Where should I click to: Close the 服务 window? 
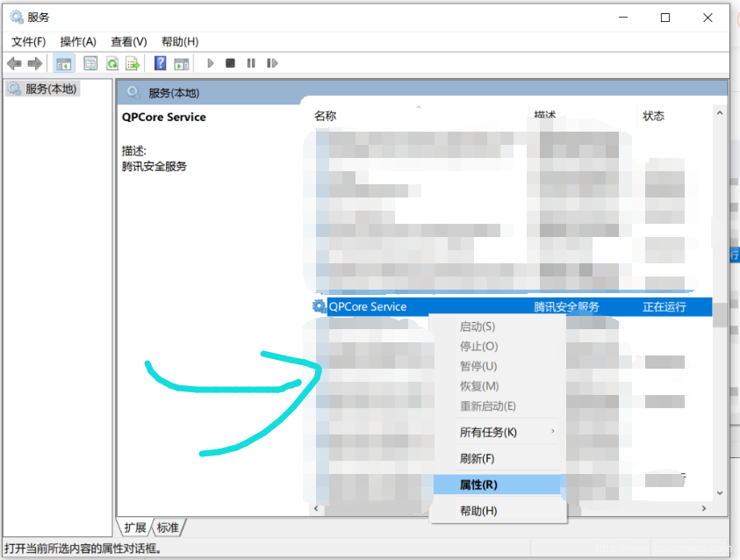(708, 18)
